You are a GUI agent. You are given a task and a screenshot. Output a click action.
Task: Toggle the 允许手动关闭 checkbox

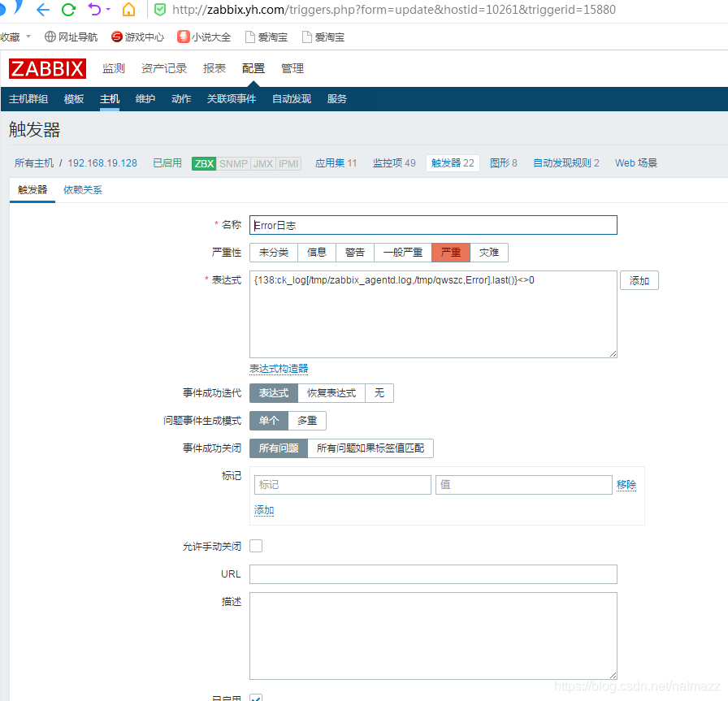tap(256, 546)
